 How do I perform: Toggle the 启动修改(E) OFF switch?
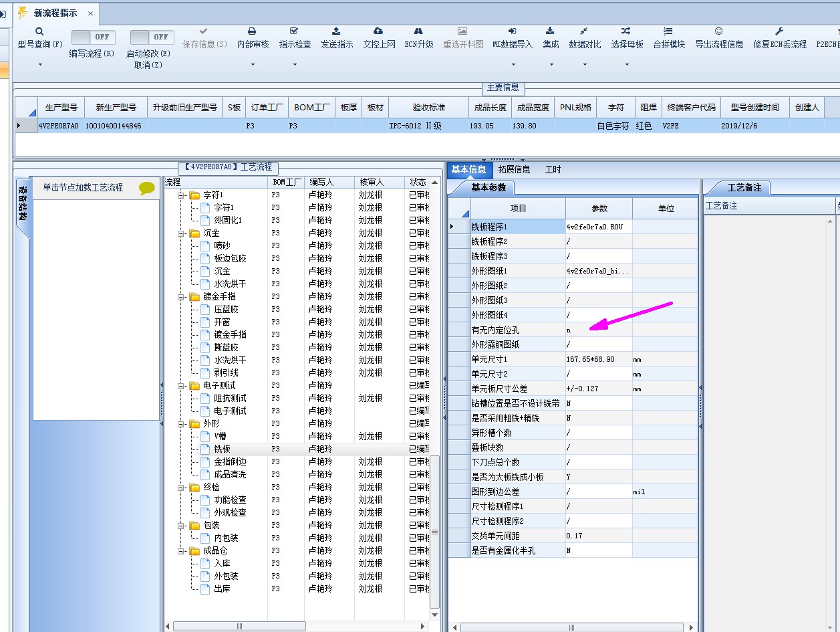[x=152, y=37]
